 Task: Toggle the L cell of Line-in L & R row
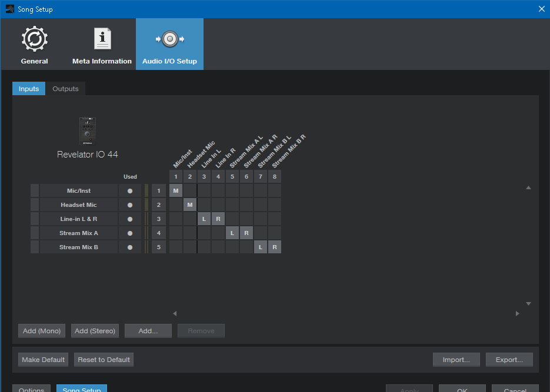(x=204, y=219)
